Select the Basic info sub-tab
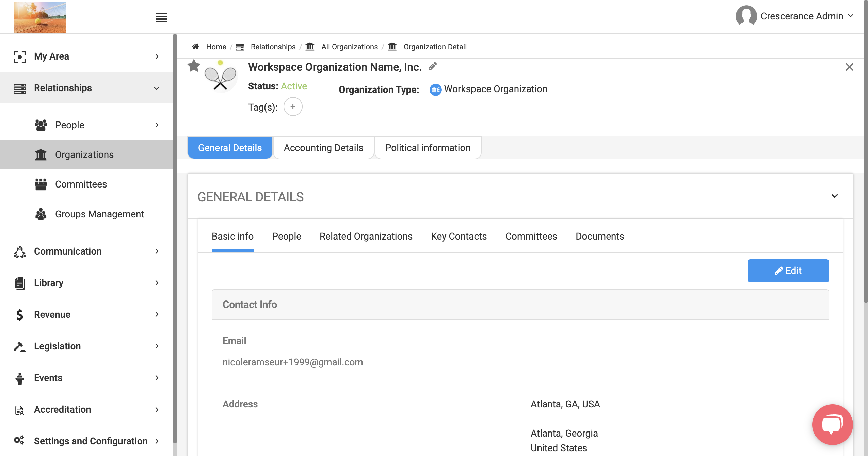The height and width of the screenshot is (456, 868). 232,237
